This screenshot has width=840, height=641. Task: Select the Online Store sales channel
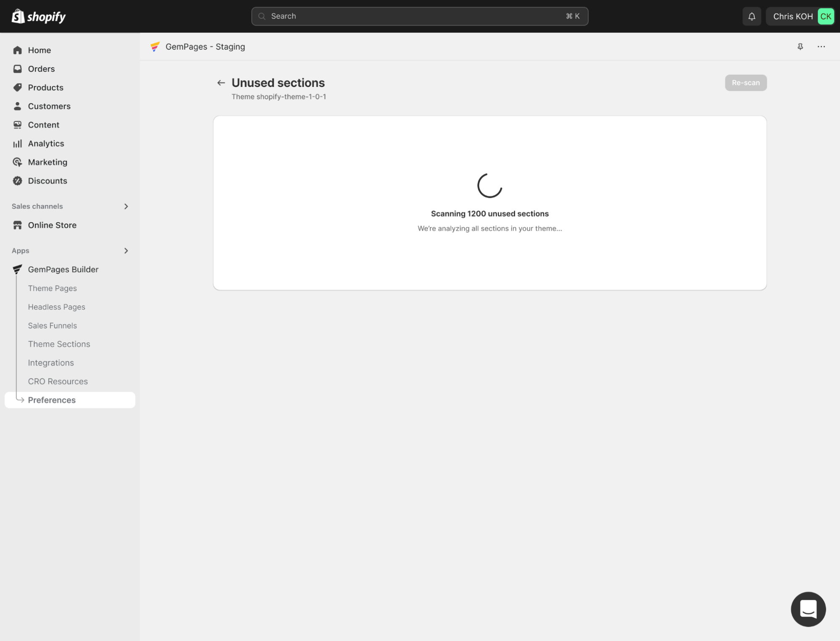[x=52, y=225]
